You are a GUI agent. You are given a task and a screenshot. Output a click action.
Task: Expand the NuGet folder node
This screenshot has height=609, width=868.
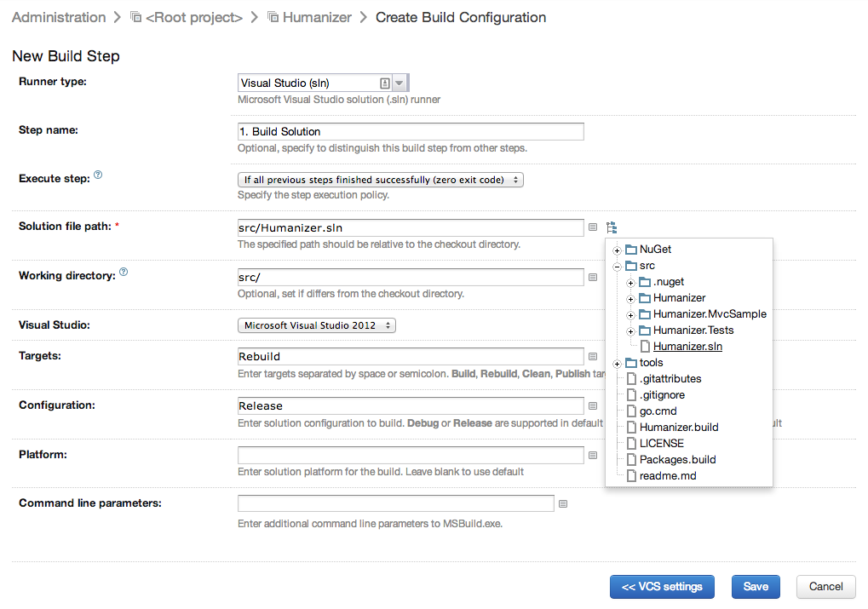pos(618,250)
